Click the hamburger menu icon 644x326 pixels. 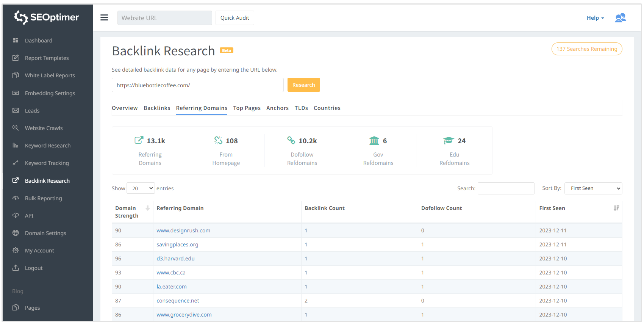pos(104,18)
